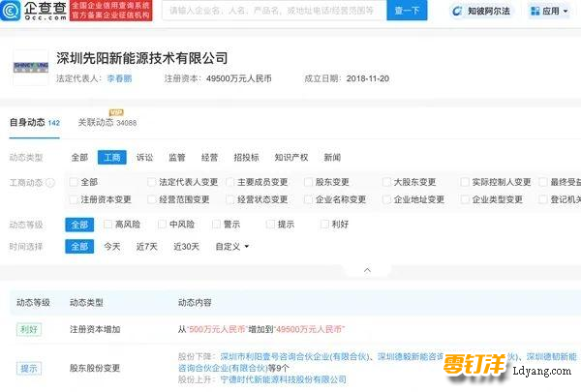Open 宁德时代新能源科技股份有限公司 link

[x=283, y=379]
